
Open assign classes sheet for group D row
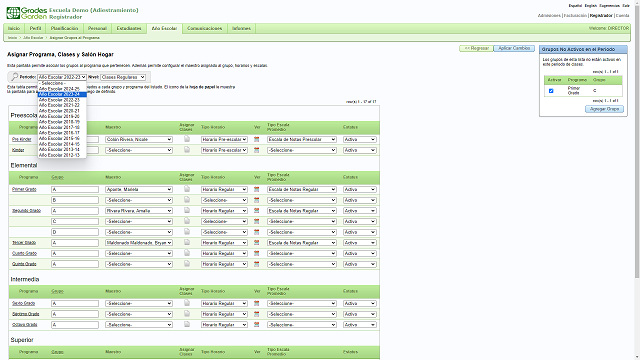187,231
